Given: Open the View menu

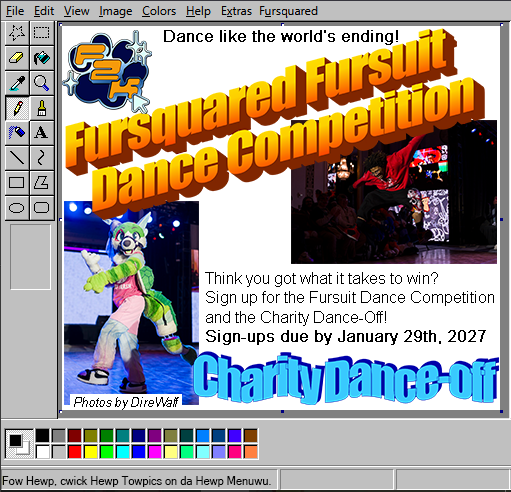Looking at the screenshot, I should [77, 11].
